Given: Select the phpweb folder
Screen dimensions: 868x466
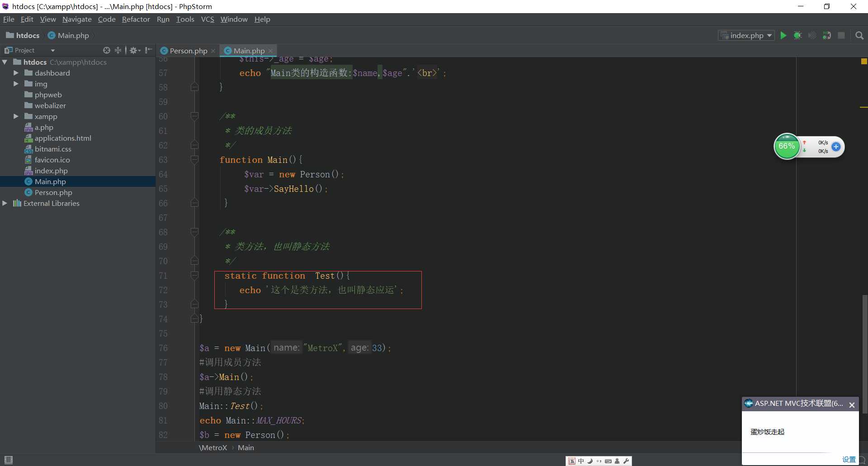Looking at the screenshot, I should [x=48, y=95].
